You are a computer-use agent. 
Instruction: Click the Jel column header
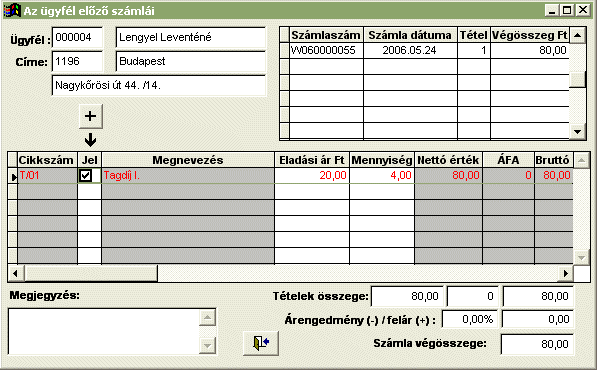[89, 160]
